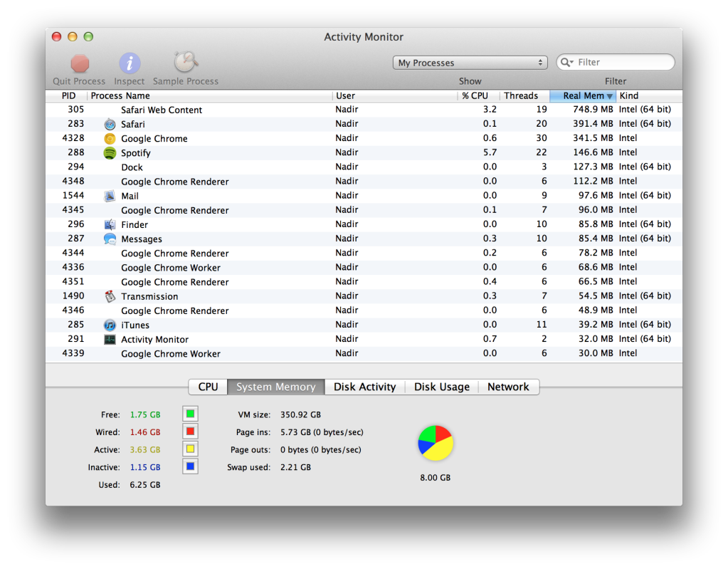The height and width of the screenshot is (569, 728).
Task: Select Google Chrome Worker PID 4336
Action: 364,268
